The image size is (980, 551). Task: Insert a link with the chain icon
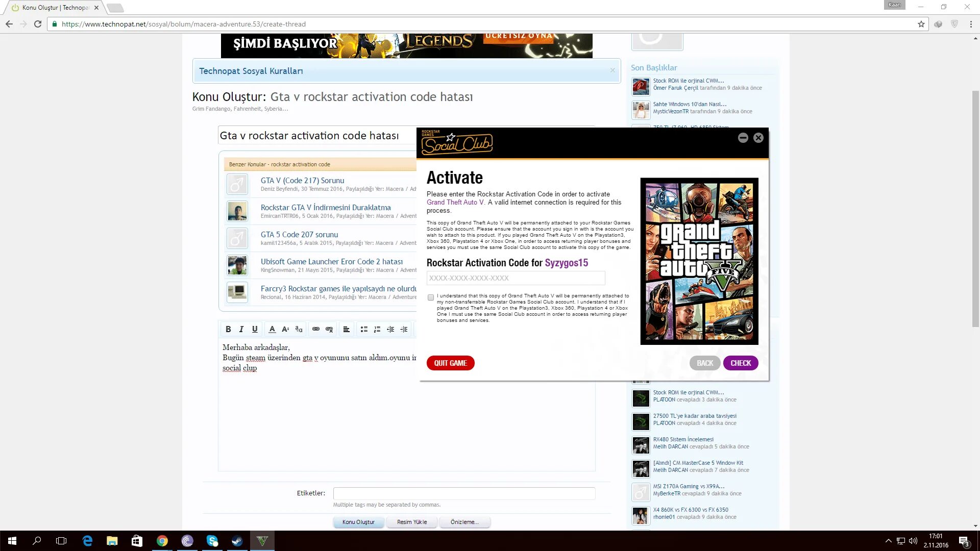(316, 329)
